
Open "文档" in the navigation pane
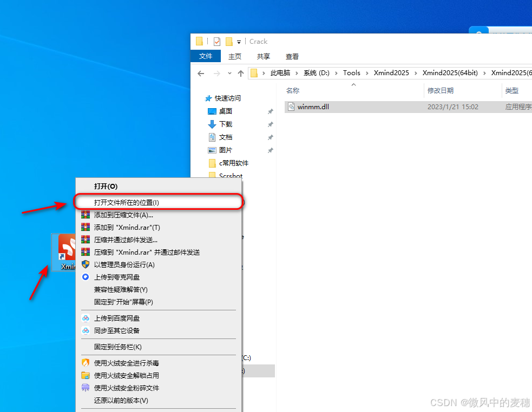220,137
